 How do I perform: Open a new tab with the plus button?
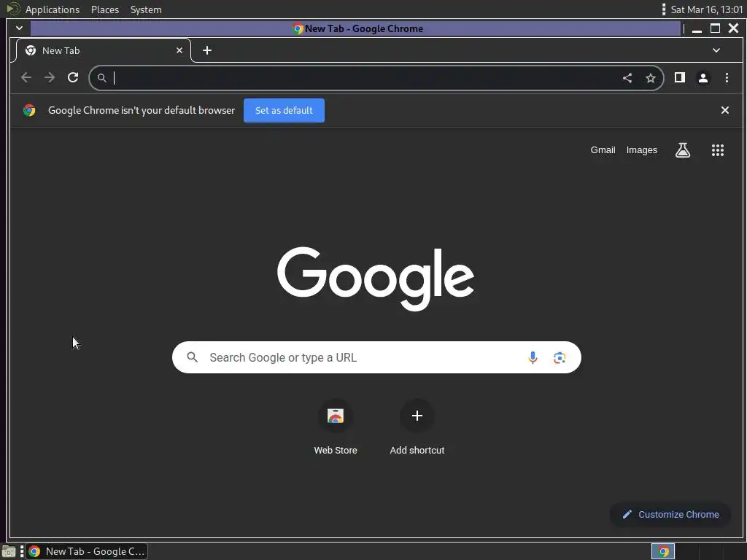coord(207,50)
